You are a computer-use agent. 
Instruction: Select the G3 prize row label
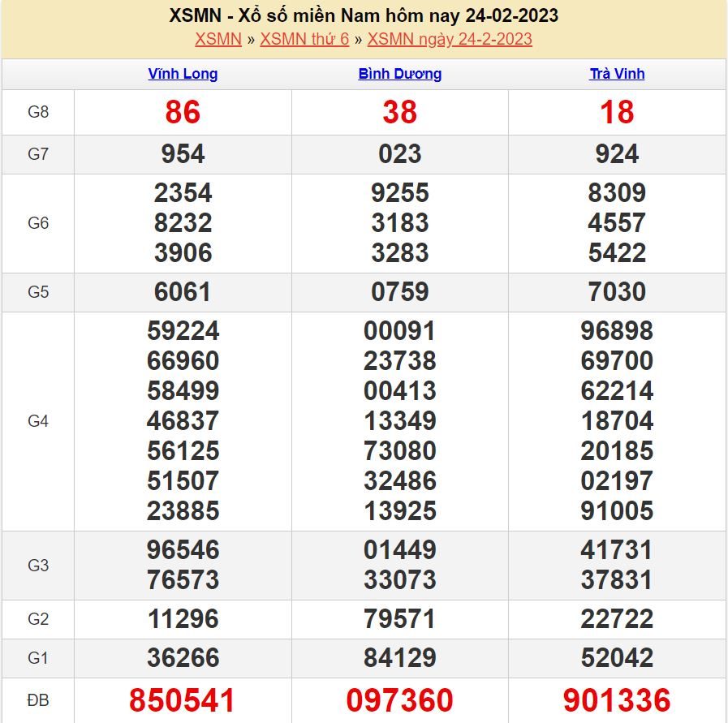[x=38, y=566]
